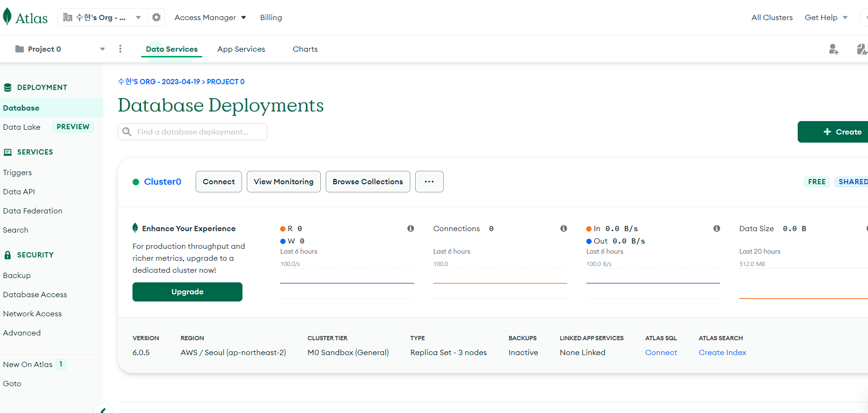Viewport: 868px width, 413px height.
Task: Open organization settings gear icon
Action: click(156, 17)
